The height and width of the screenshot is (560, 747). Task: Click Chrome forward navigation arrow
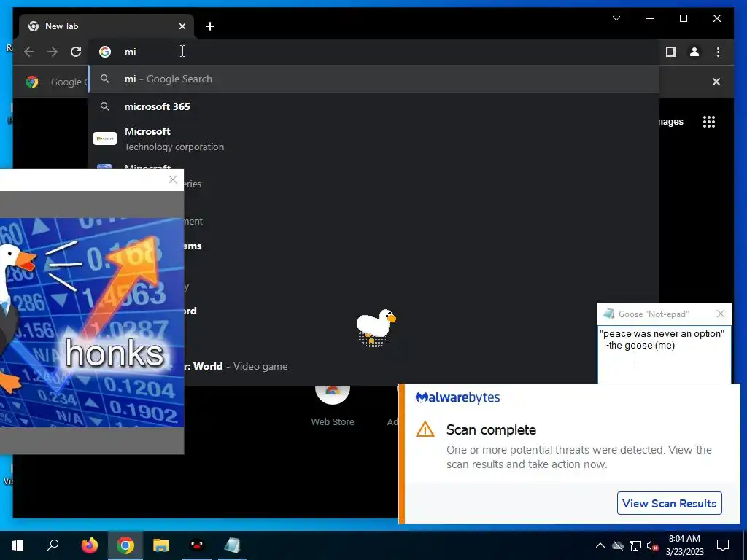click(53, 52)
